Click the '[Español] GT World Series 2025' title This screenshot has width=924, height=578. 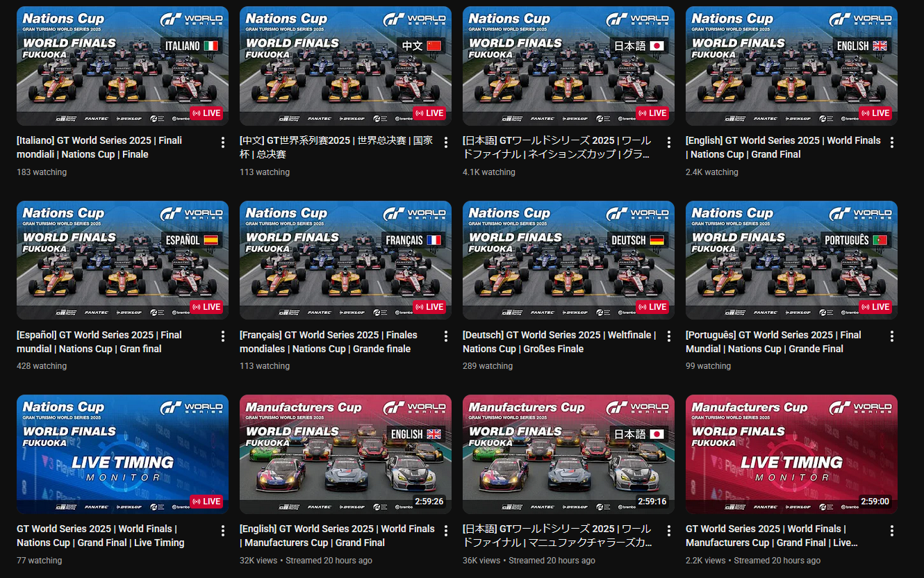click(99, 342)
